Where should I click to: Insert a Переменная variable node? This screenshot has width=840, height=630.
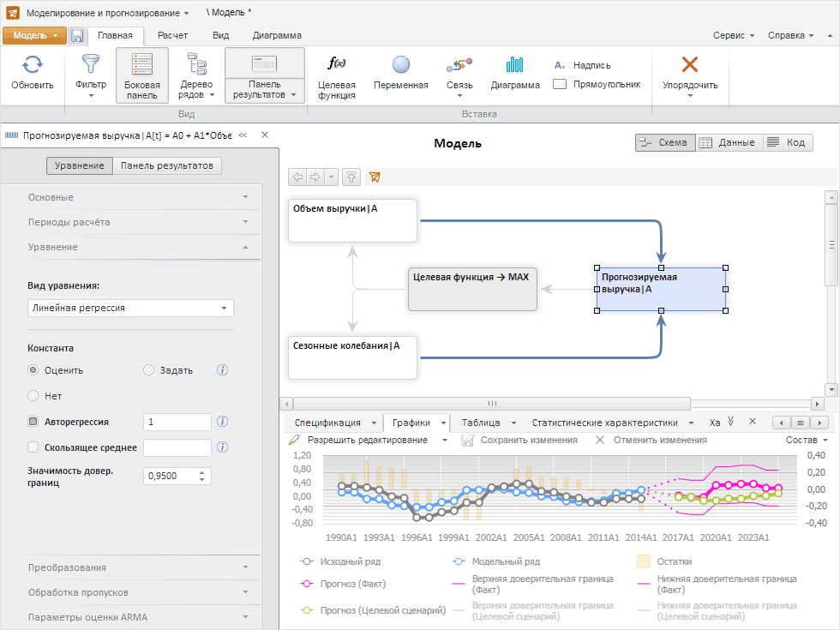pyautogui.click(x=400, y=65)
